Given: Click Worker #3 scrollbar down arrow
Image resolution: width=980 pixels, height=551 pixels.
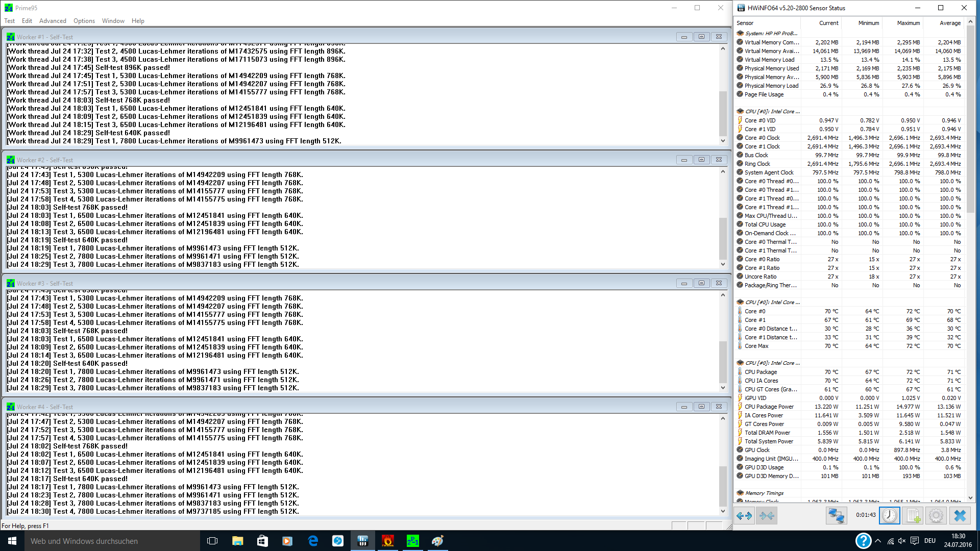Looking at the screenshot, I should 723,388.
